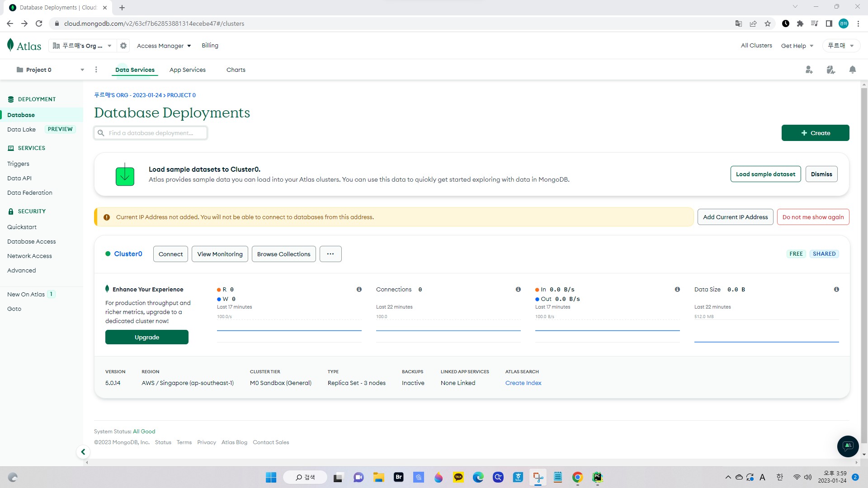The height and width of the screenshot is (488, 868).
Task: Click the invite user to project icon
Action: pos(809,70)
